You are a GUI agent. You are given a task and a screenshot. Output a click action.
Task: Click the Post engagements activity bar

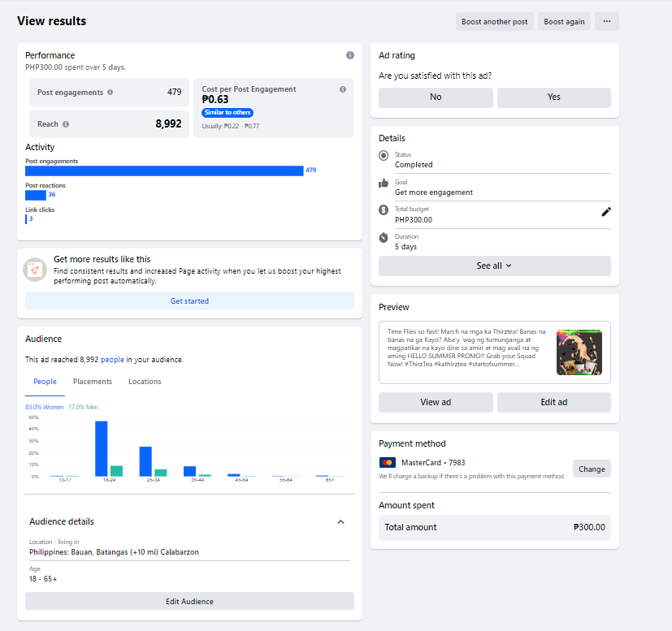point(164,171)
